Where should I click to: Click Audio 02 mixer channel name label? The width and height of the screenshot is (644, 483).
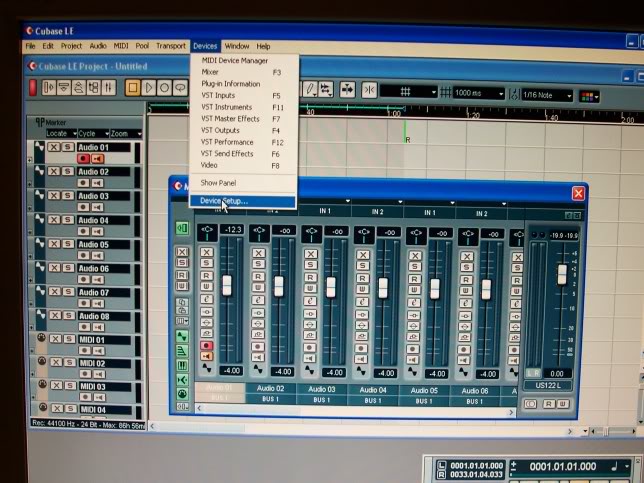pyautogui.click(x=270, y=388)
